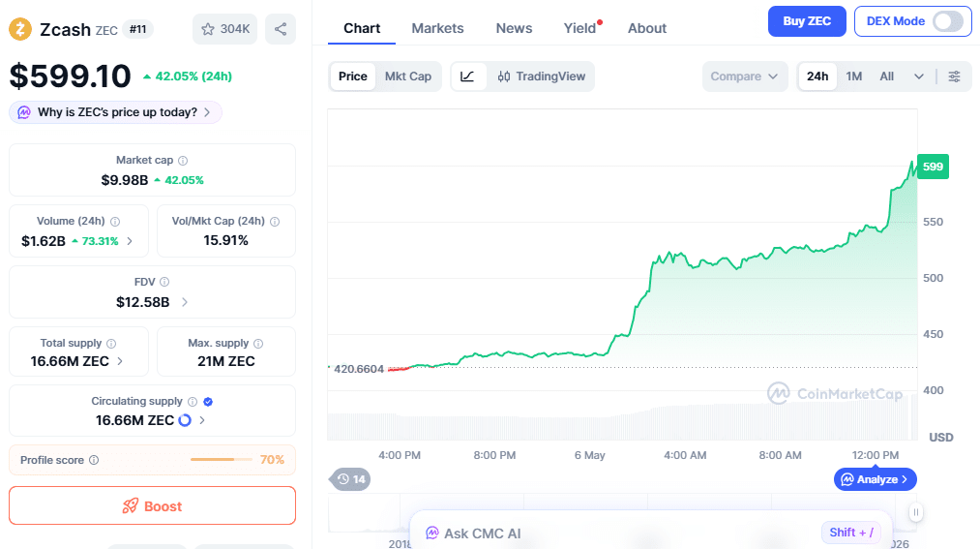The height and width of the screenshot is (549, 980).
Task: Click the $12.58B FDV value
Action: [x=142, y=302]
